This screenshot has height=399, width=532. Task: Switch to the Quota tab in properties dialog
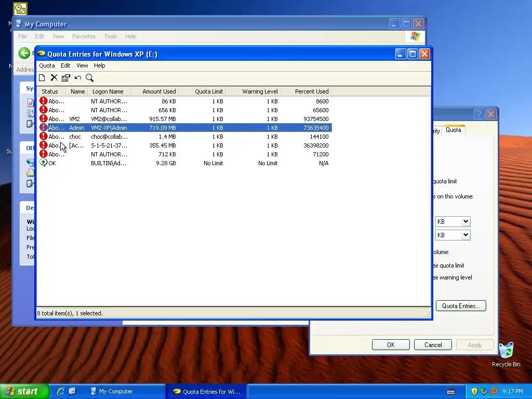[453, 130]
